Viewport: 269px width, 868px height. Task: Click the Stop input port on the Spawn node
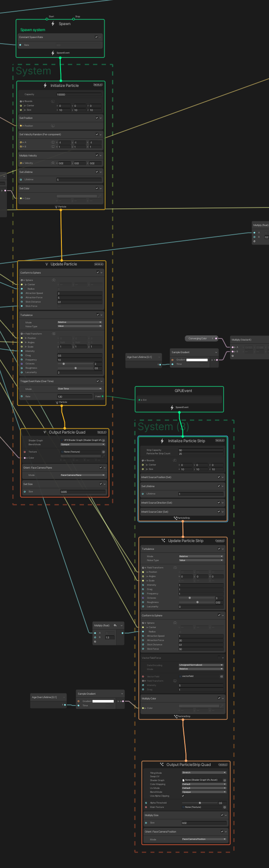[73, 19]
